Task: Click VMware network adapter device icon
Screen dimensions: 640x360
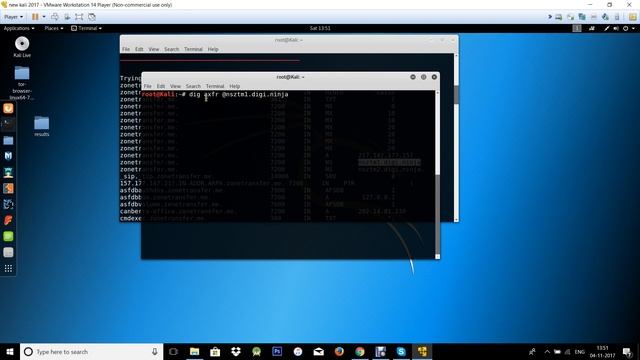Action: (x=582, y=17)
